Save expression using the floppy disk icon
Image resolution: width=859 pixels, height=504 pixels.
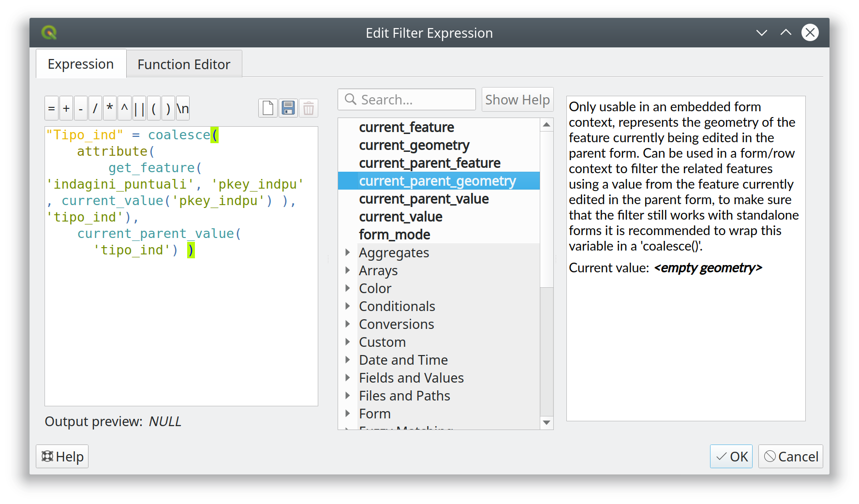(288, 108)
